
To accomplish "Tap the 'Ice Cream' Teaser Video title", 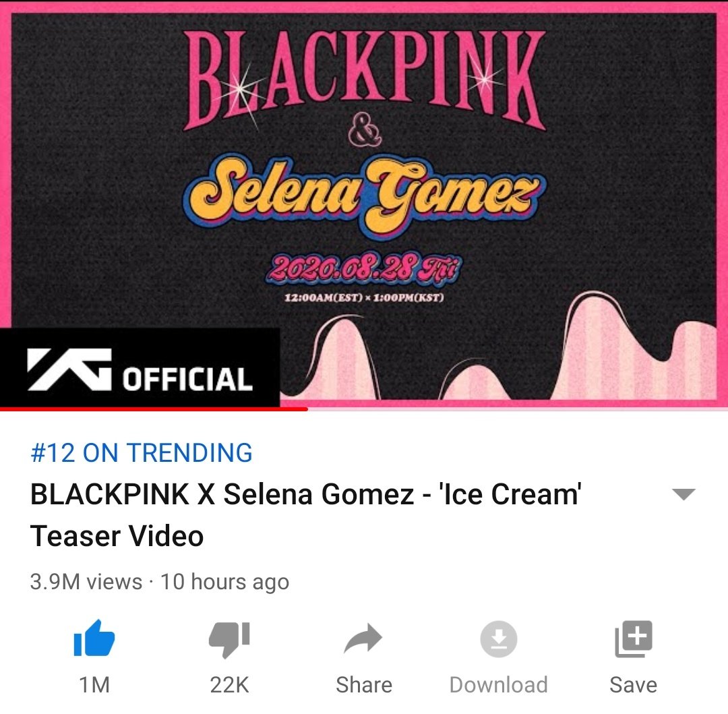I will (305, 514).
